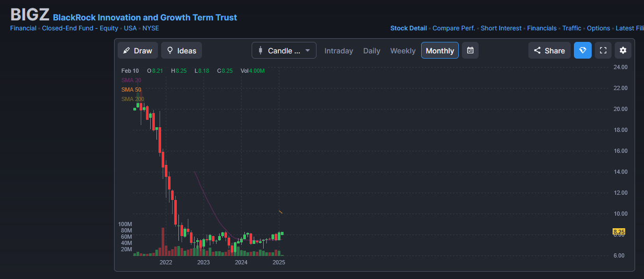Click the candlestick icon in chart dropdown
The image size is (644, 279).
coord(261,51)
